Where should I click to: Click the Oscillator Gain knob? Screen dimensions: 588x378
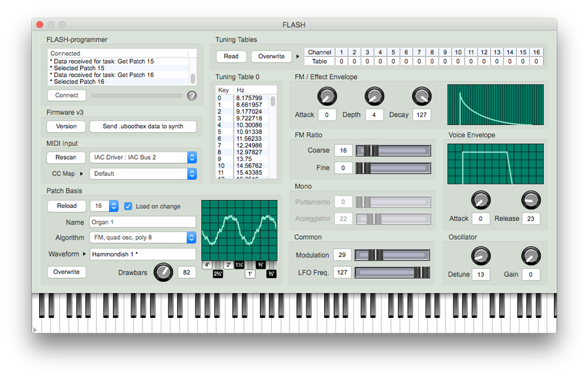pyautogui.click(x=531, y=256)
